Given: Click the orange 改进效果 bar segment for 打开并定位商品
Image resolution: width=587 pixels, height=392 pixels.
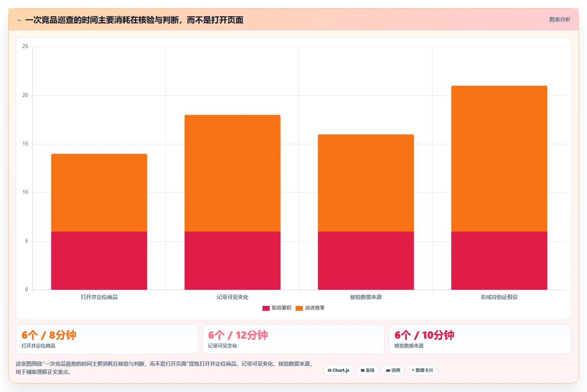Looking at the screenshot, I should [x=99, y=193].
